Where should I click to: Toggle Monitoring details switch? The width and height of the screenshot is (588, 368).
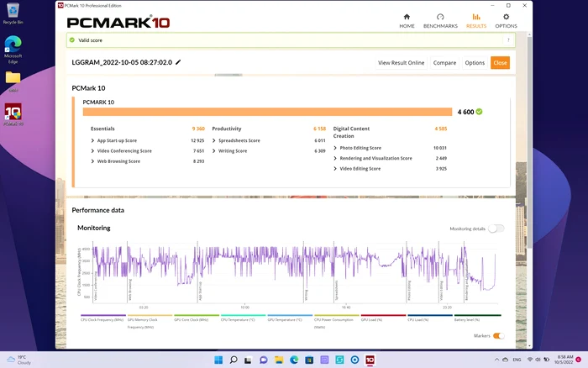point(496,229)
